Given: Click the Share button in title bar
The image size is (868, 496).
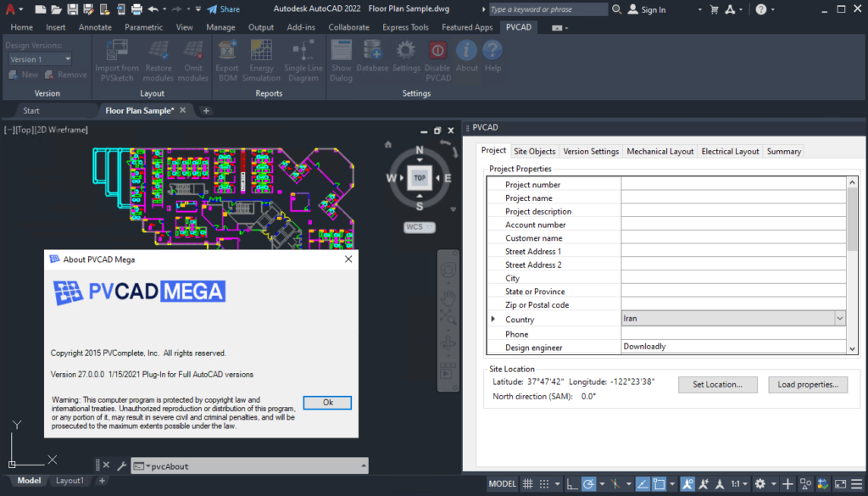Looking at the screenshot, I should (x=224, y=9).
